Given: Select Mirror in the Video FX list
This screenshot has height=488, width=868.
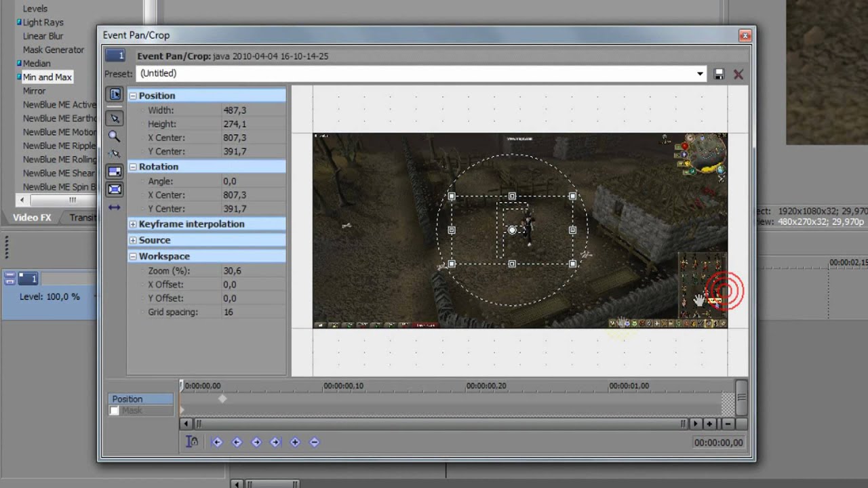Looking at the screenshot, I should pos(35,91).
